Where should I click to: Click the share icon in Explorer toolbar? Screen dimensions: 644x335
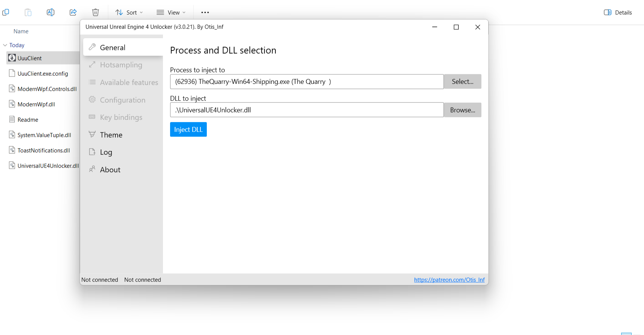[73, 12]
